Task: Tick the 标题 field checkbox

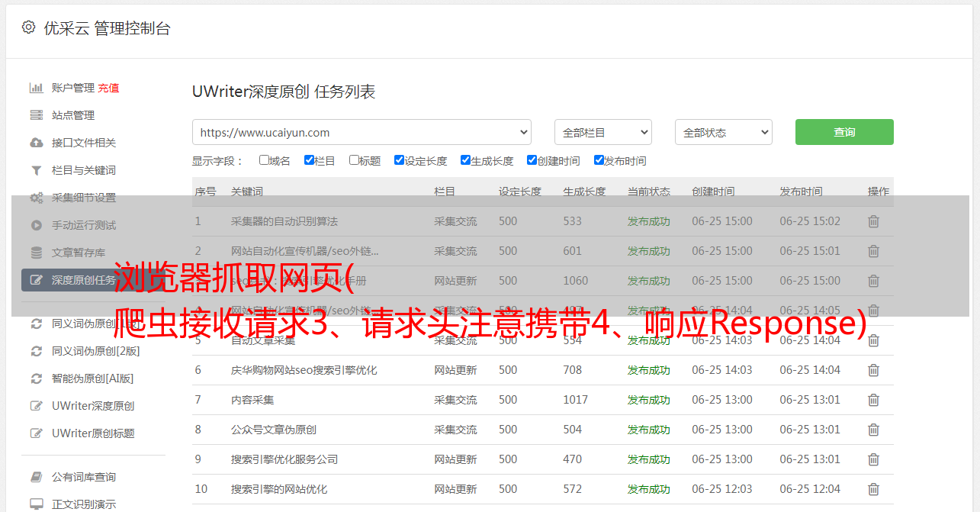Action: pyautogui.click(x=354, y=160)
